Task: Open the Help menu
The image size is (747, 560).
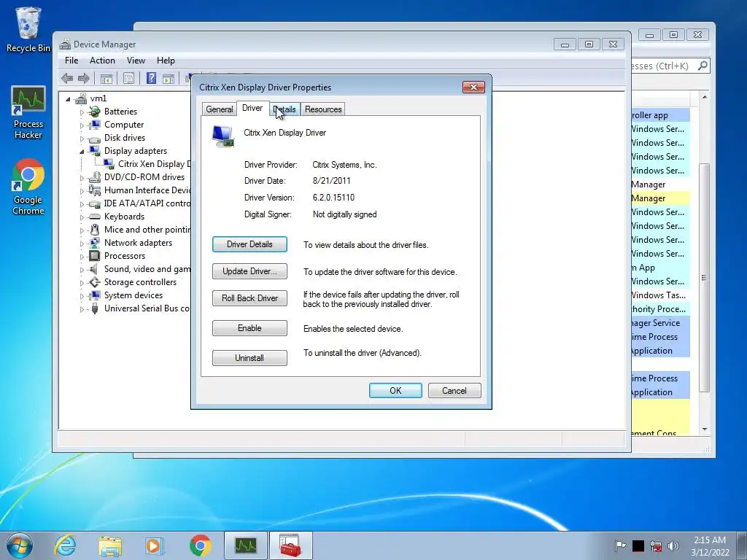Action: [166, 61]
